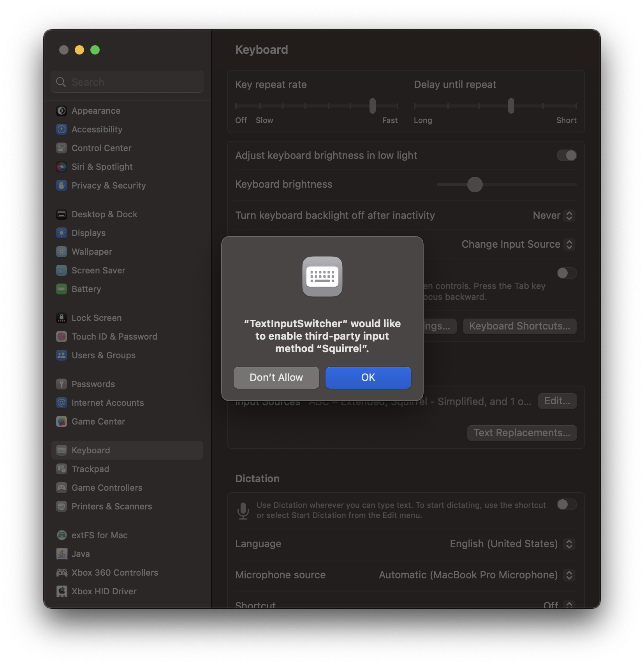Open Trackpad settings pane label
The image size is (644, 666).
pos(90,469)
